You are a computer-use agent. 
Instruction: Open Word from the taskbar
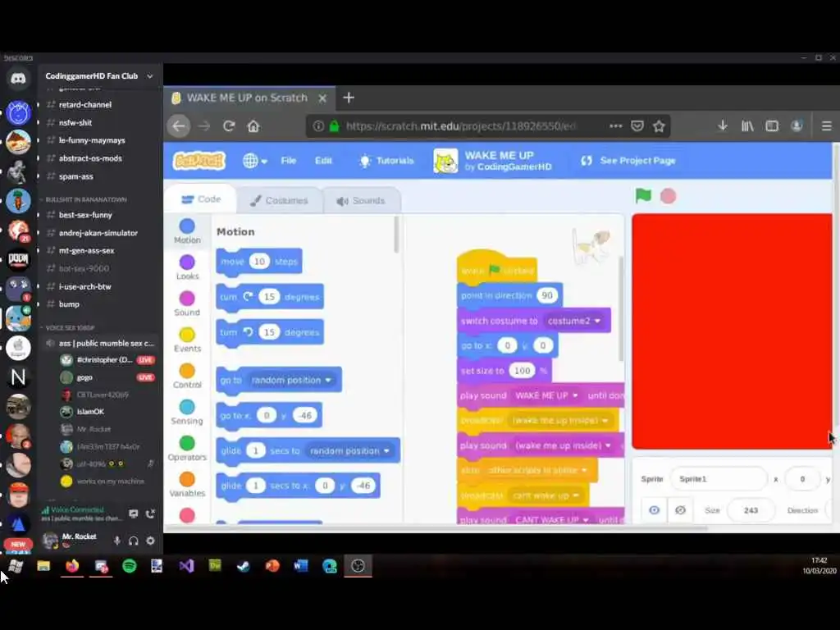[x=300, y=566]
